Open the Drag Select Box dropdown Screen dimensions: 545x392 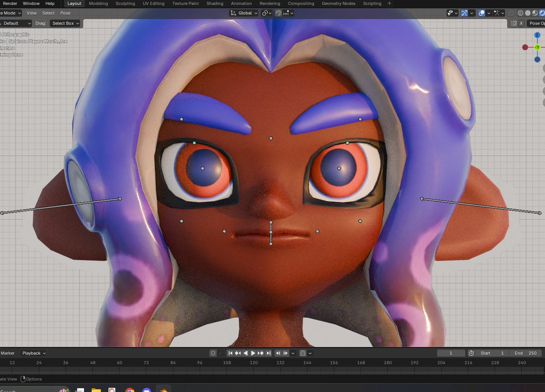click(65, 23)
